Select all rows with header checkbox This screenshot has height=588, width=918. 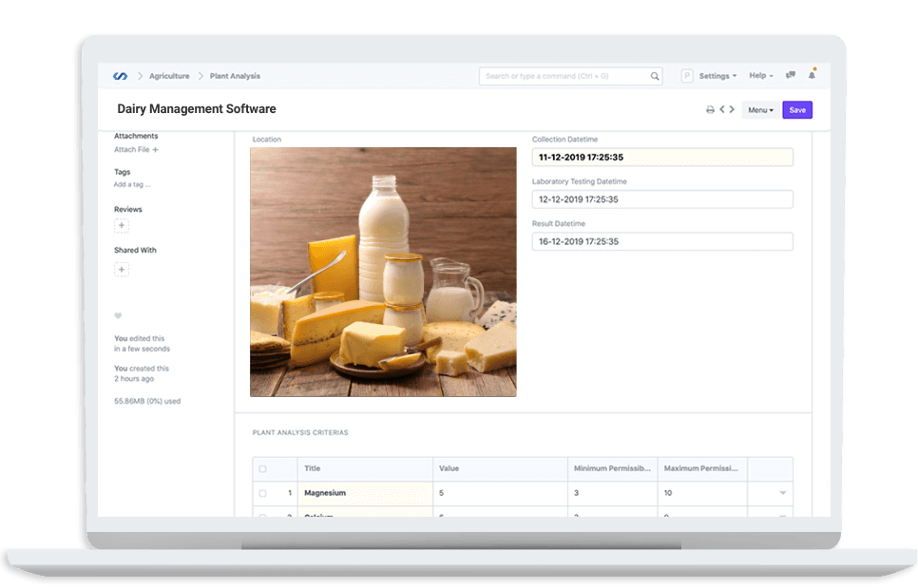[263, 468]
